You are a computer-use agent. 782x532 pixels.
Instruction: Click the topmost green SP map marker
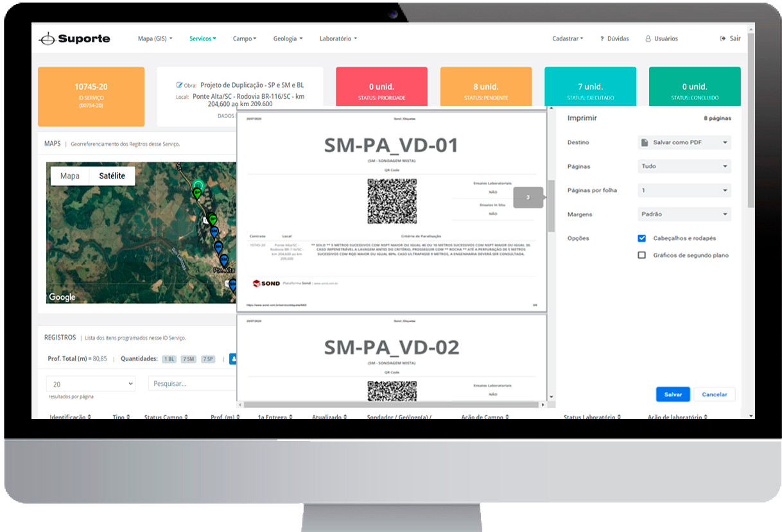point(198,192)
